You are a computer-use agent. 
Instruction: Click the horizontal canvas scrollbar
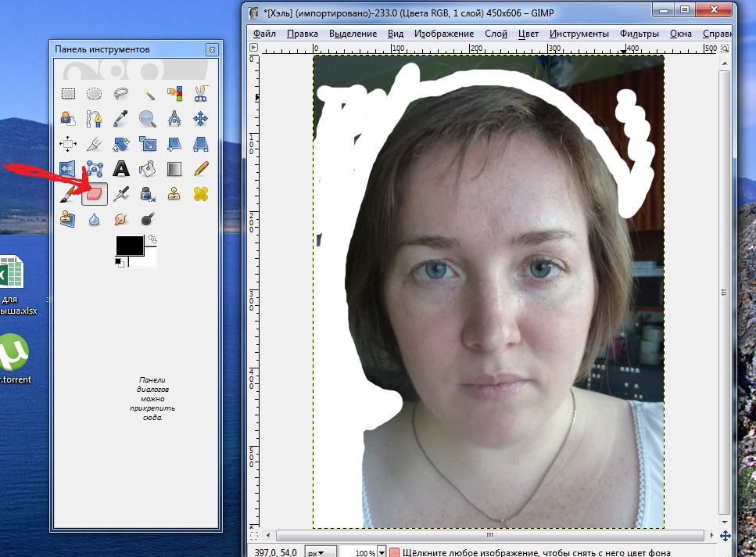pyautogui.click(x=490, y=535)
